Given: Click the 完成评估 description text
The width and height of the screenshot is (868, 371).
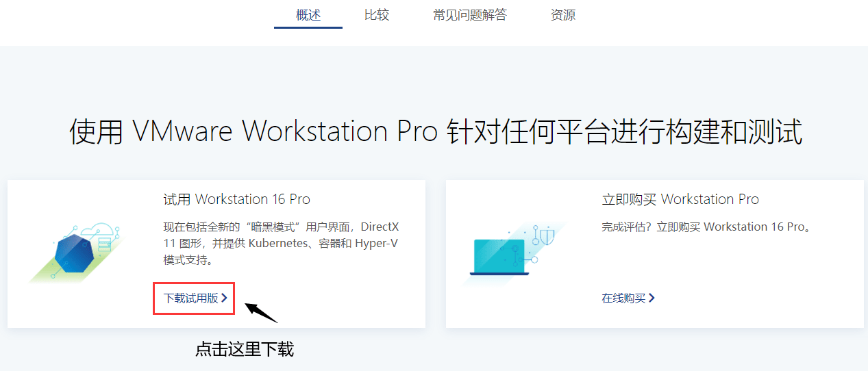Looking at the screenshot, I should point(706,227).
